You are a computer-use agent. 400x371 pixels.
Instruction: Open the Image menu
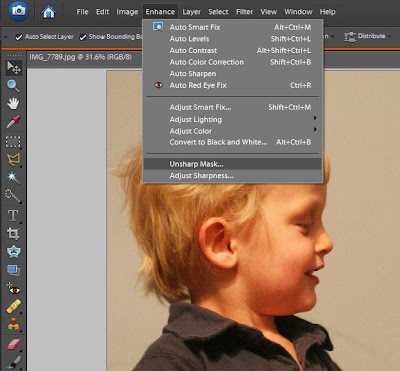coord(127,12)
